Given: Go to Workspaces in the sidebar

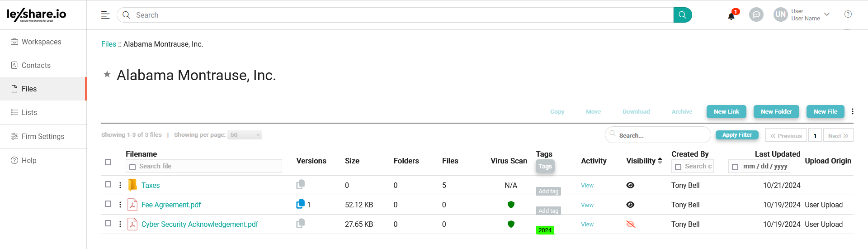Looking at the screenshot, I should (41, 42).
